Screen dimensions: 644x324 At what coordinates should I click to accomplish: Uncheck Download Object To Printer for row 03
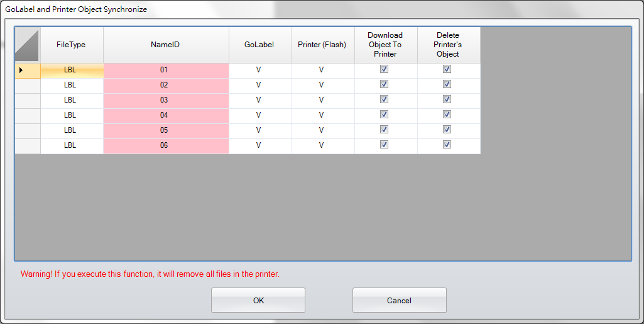384,99
